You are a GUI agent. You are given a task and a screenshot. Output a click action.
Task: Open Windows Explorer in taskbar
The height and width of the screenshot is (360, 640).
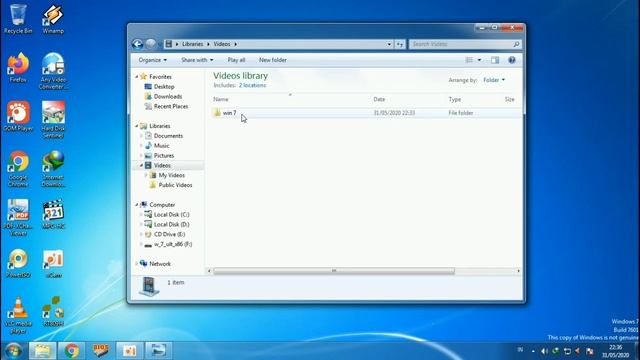pos(42,350)
